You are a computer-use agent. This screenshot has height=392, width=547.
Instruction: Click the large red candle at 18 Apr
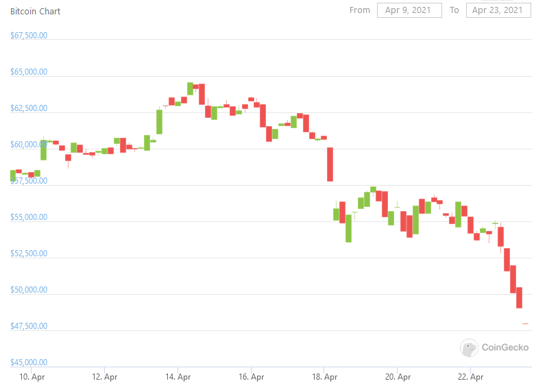(x=330, y=164)
